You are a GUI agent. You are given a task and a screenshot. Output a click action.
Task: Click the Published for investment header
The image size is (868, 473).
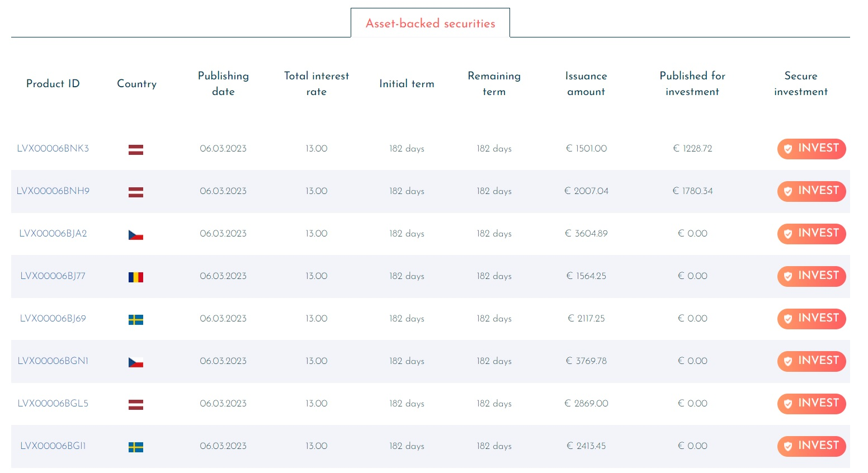692,84
